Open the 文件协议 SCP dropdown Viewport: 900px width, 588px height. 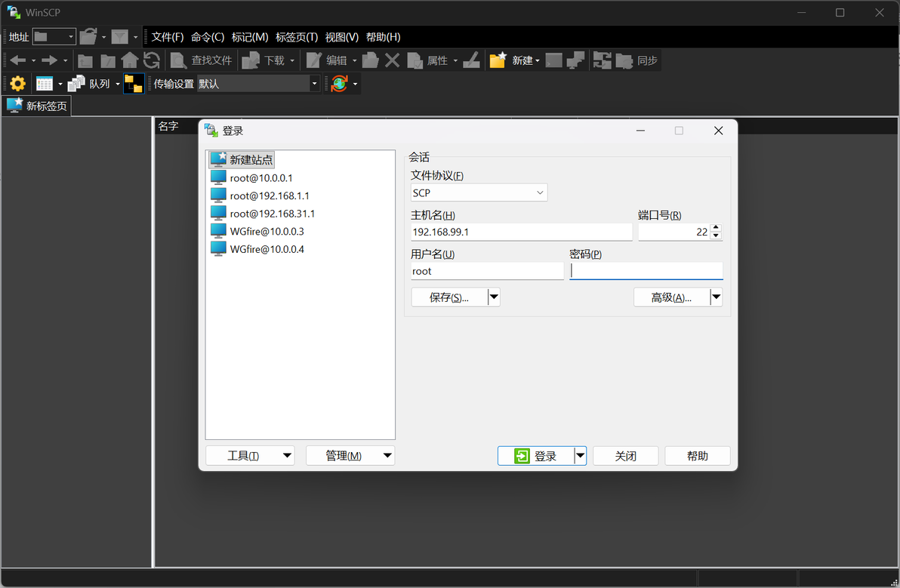pyautogui.click(x=479, y=192)
